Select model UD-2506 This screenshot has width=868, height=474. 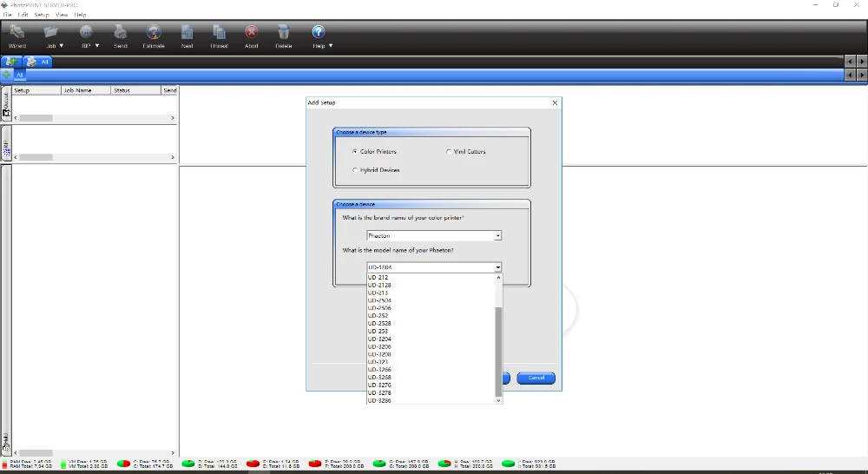(x=431, y=308)
